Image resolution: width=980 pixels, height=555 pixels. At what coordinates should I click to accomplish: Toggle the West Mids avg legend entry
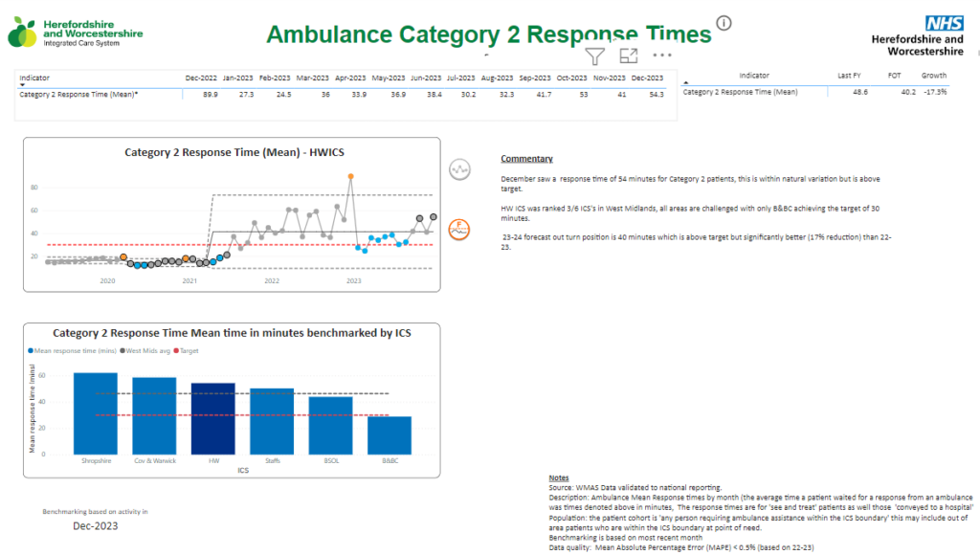[x=148, y=351]
